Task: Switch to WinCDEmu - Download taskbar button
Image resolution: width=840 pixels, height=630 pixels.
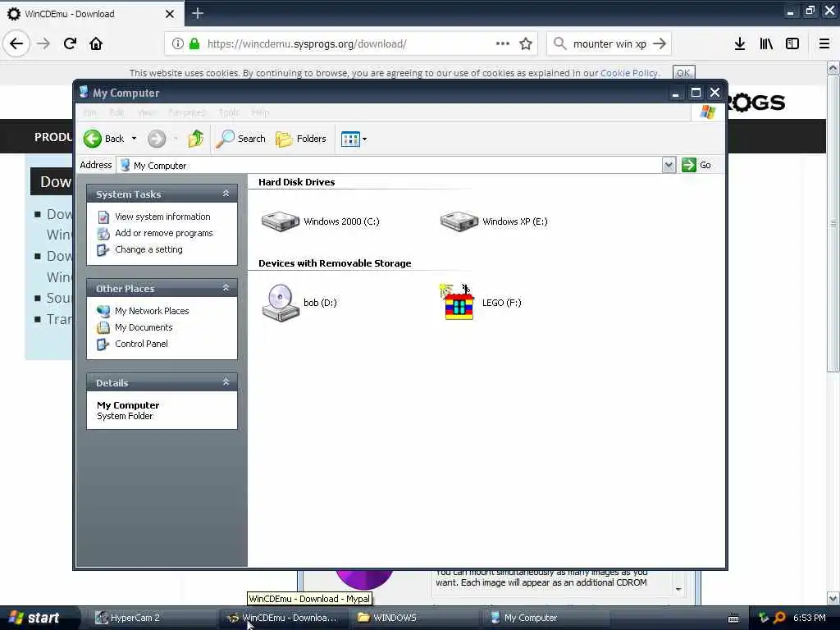Action: [284, 618]
